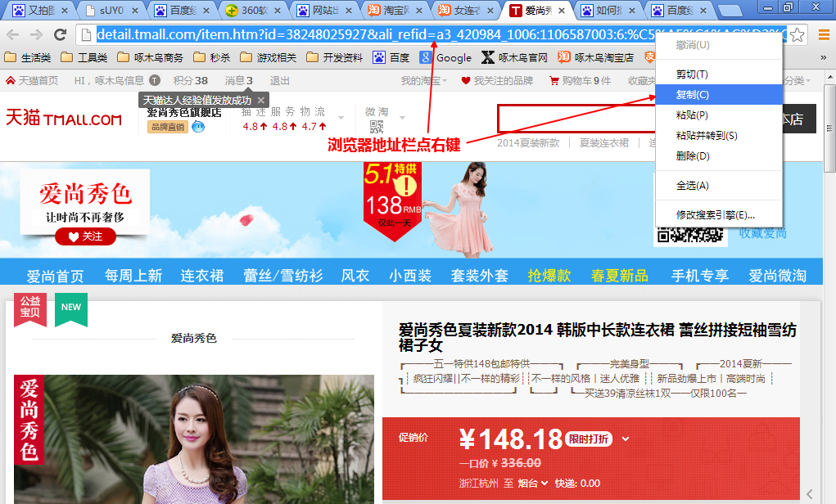Reload the page with refresh icon
This screenshot has height=504, width=836.
61,35
